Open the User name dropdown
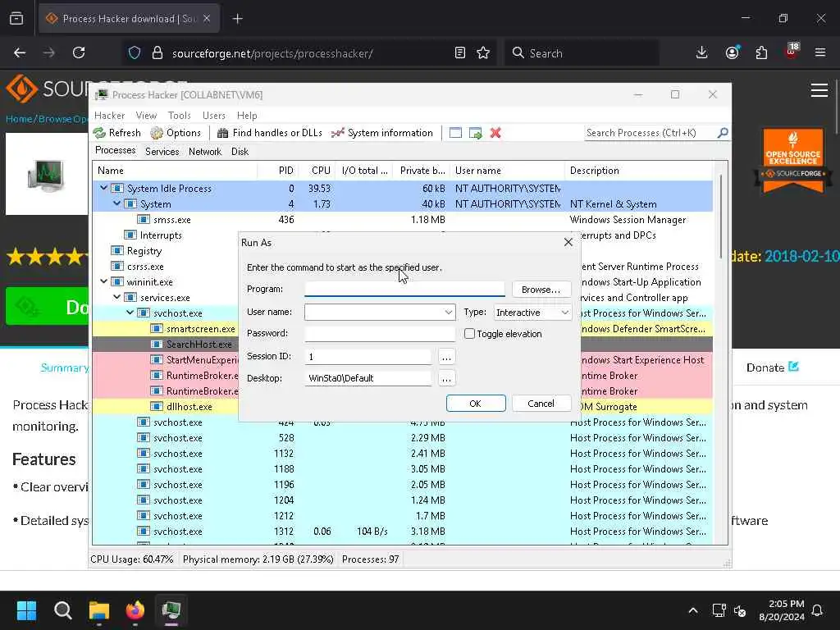 (x=449, y=313)
